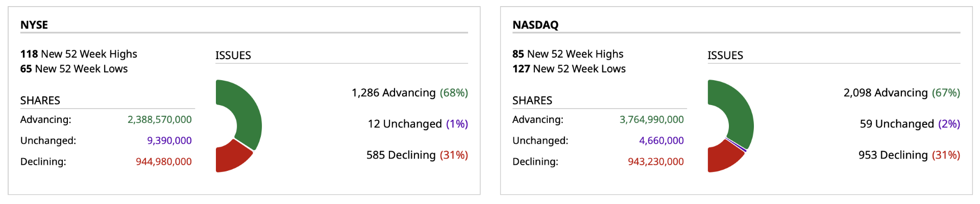The height and width of the screenshot is (204, 980).
Task: Click NASDAQ declining shares value 943,230,000
Action: (655, 162)
